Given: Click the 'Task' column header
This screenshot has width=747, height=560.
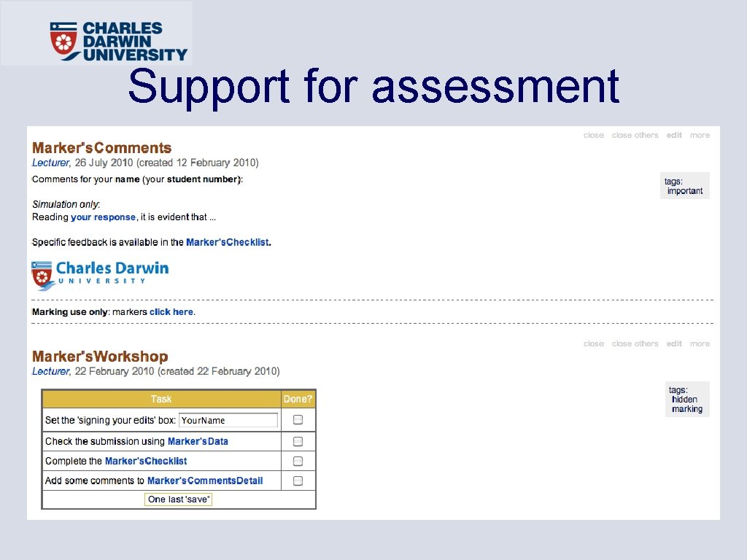Looking at the screenshot, I should 161,399.
